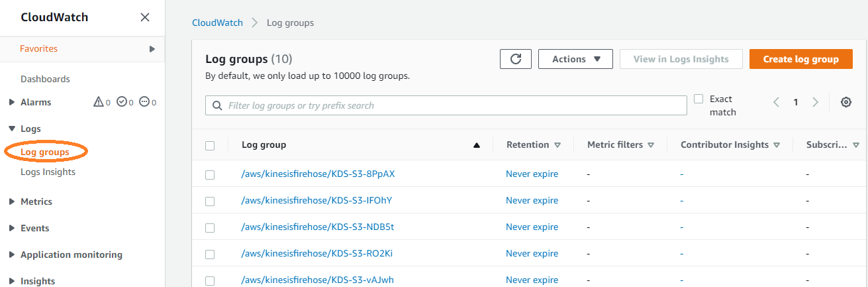The image size is (868, 287).
Task: Go to Dashboards in the sidebar
Action: [45, 79]
